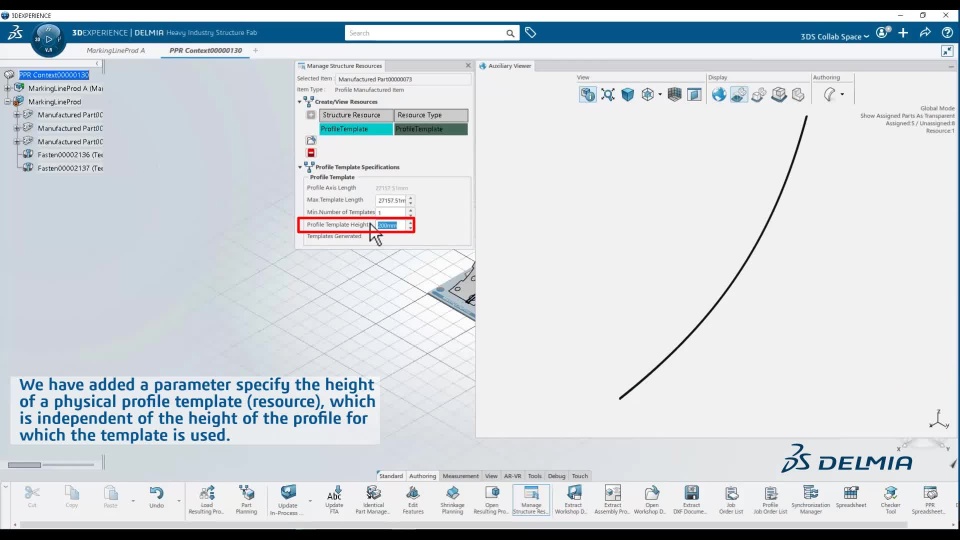Click the Max.Template Length input field

pyautogui.click(x=391, y=200)
